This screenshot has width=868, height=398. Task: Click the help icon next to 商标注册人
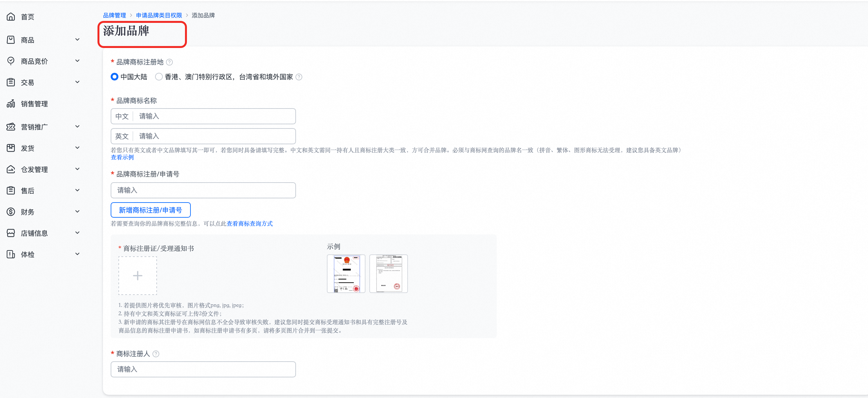coord(156,354)
